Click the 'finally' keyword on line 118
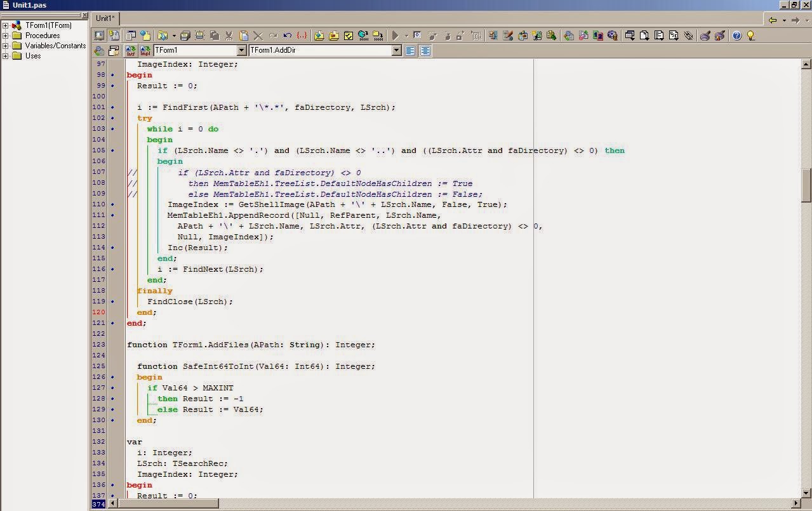Screen dimensions: 812x511 click(155, 291)
